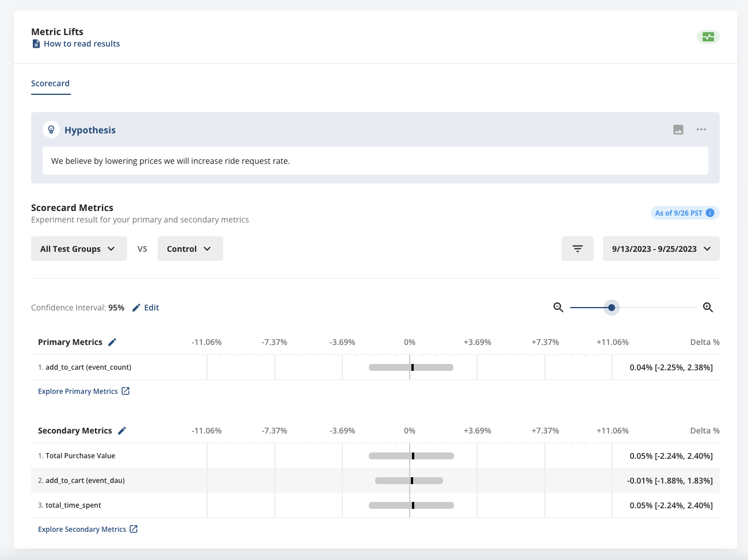Click the document icon beside How to read results
The height and width of the screenshot is (560, 748).
click(x=36, y=43)
